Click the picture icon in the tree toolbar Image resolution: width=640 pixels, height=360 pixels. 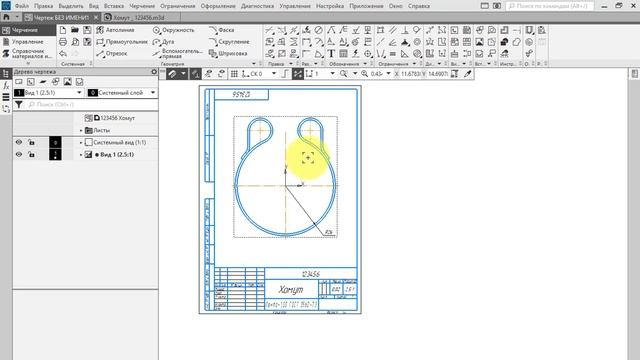tap(67, 82)
